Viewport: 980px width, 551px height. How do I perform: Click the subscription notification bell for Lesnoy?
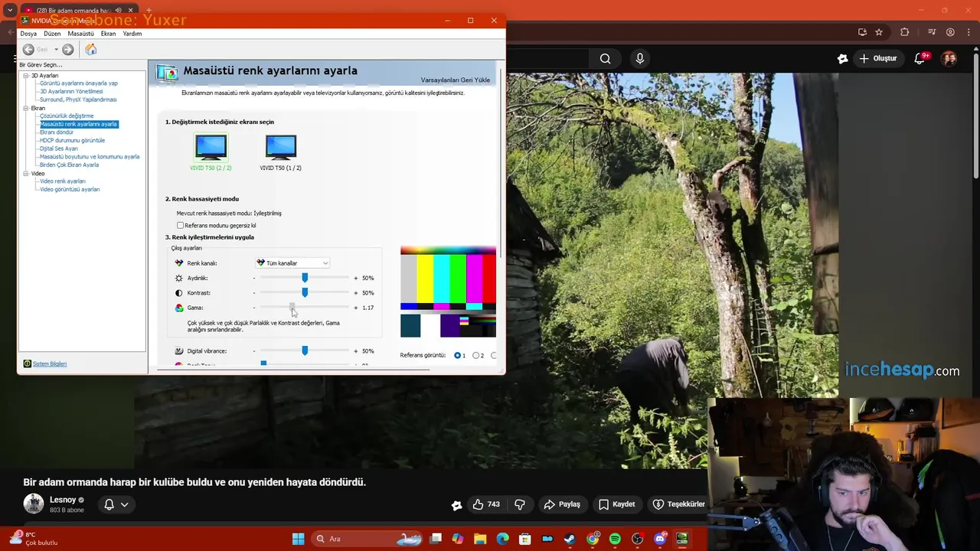[x=109, y=504]
